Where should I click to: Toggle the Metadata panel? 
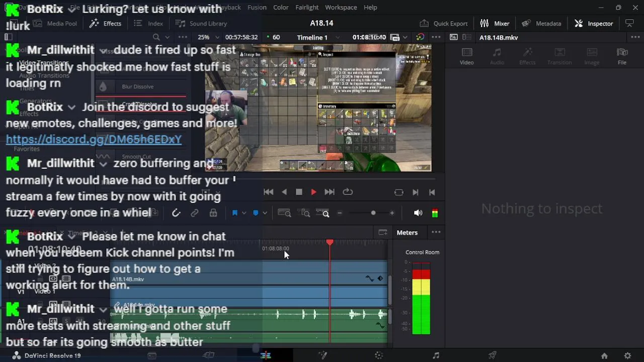(542, 23)
